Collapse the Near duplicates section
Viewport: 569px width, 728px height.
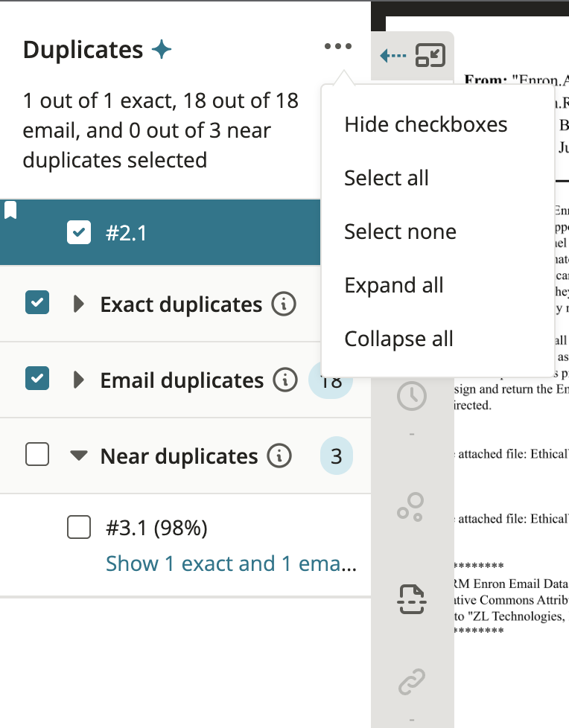click(x=78, y=456)
